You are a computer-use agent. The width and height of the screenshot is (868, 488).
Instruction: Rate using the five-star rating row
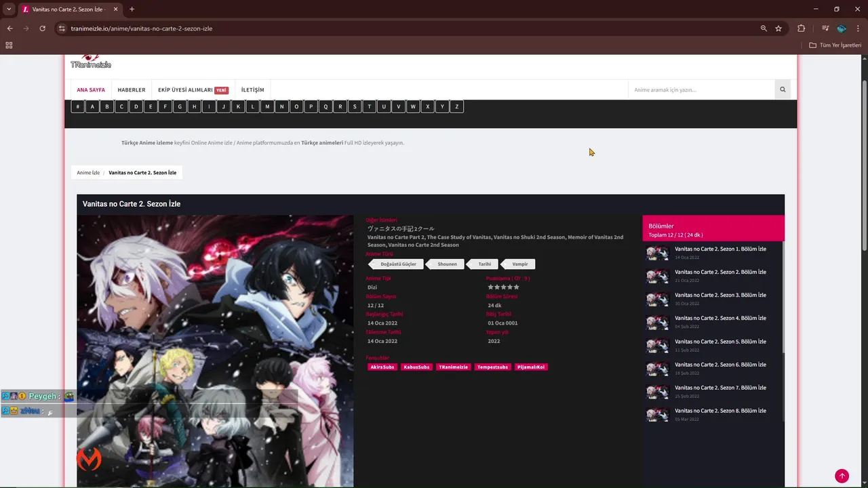[503, 287]
